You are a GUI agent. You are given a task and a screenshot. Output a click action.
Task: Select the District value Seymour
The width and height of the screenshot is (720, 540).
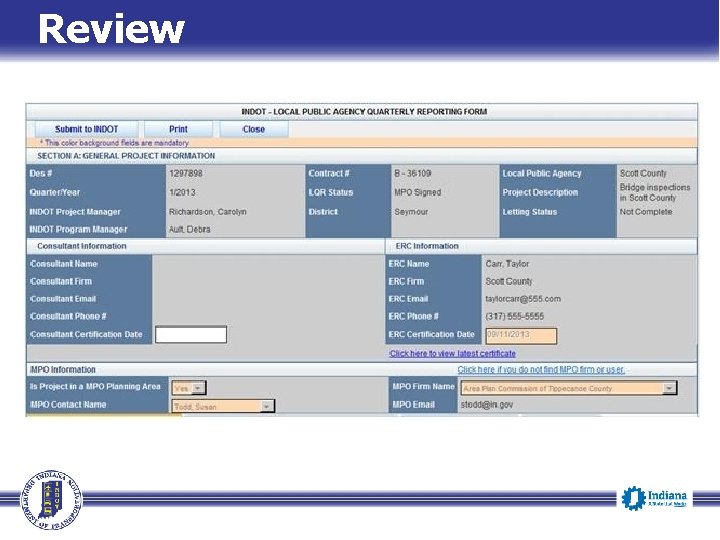coord(411,212)
